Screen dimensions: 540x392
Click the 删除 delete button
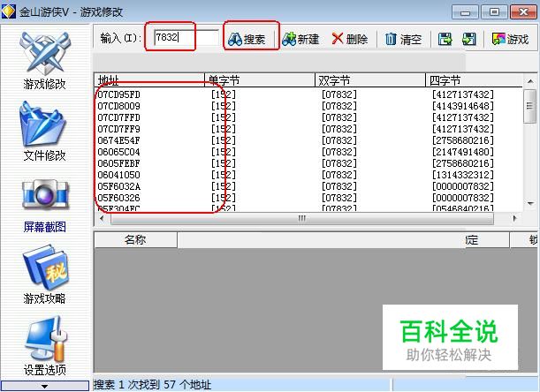[x=350, y=39]
